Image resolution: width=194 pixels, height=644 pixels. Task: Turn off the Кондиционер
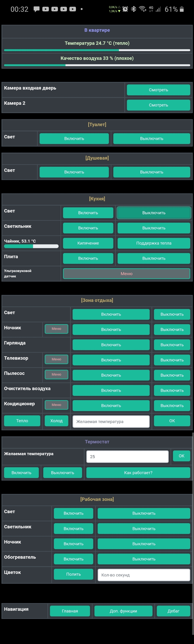tap(172, 406)
